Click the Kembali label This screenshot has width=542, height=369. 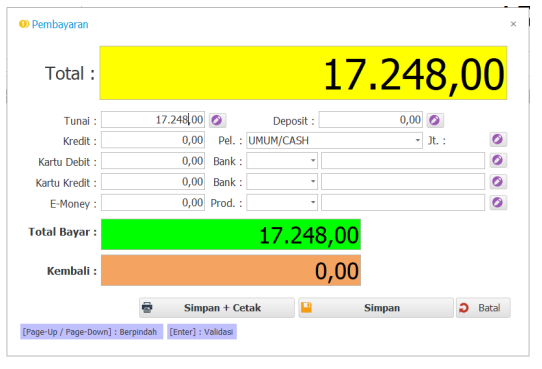click(x=72, y=271)
